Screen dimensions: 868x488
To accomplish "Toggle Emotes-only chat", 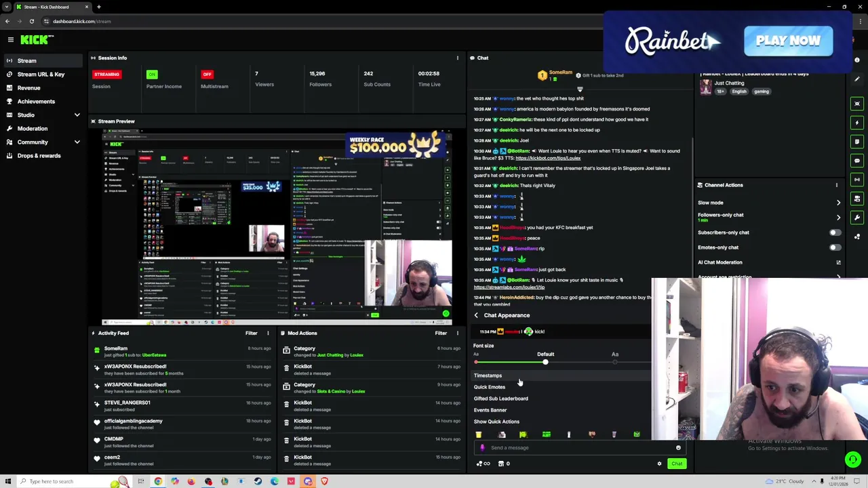I will (835, 247).
